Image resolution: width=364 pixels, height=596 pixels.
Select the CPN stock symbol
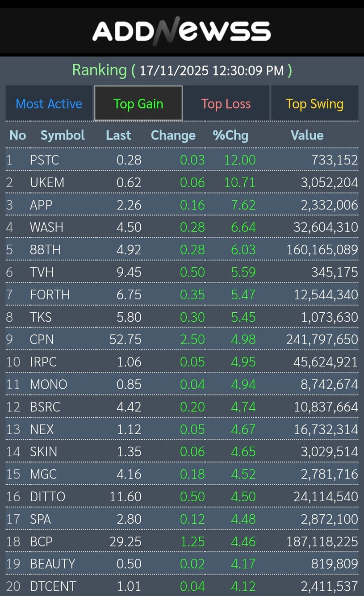[x=42, y=340]
